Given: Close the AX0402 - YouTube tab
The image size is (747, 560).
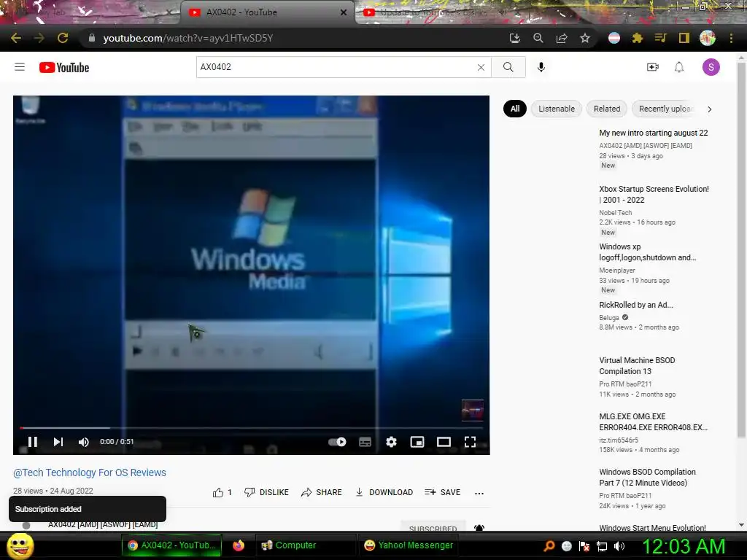Looking at the screenshot, I should (344, 12).
